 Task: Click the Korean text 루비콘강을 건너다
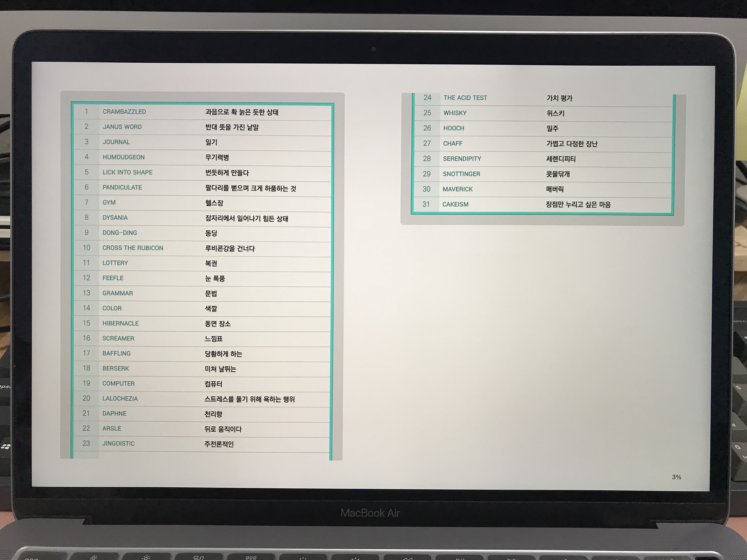pyautogui.click(x=230, y=249)
